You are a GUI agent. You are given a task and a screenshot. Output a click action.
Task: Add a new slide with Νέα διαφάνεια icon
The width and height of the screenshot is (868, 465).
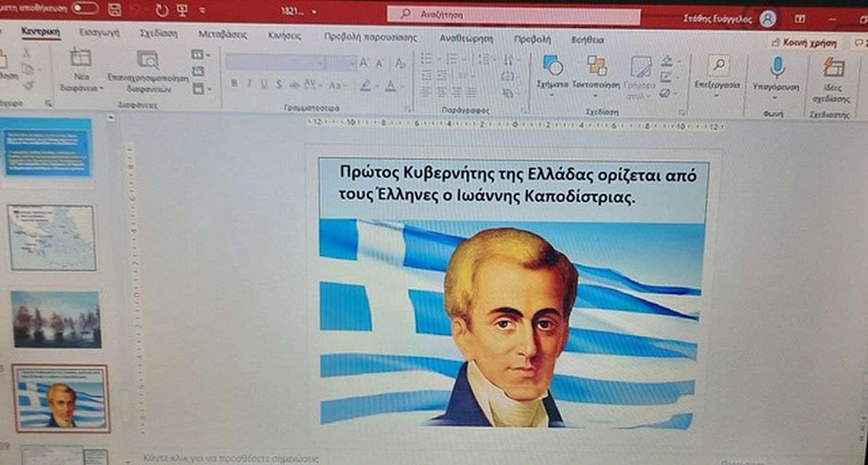point(81,57)
